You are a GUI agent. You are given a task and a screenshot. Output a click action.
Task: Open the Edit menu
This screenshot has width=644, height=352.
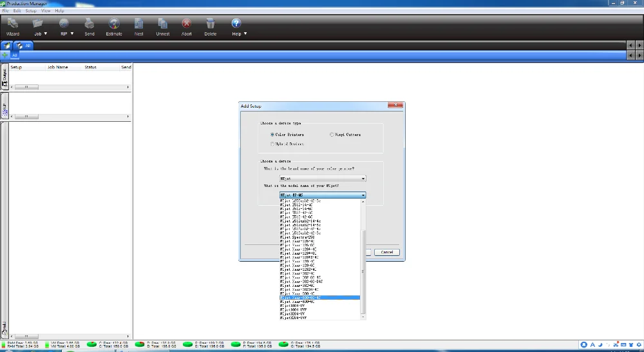tap(17, 11)
